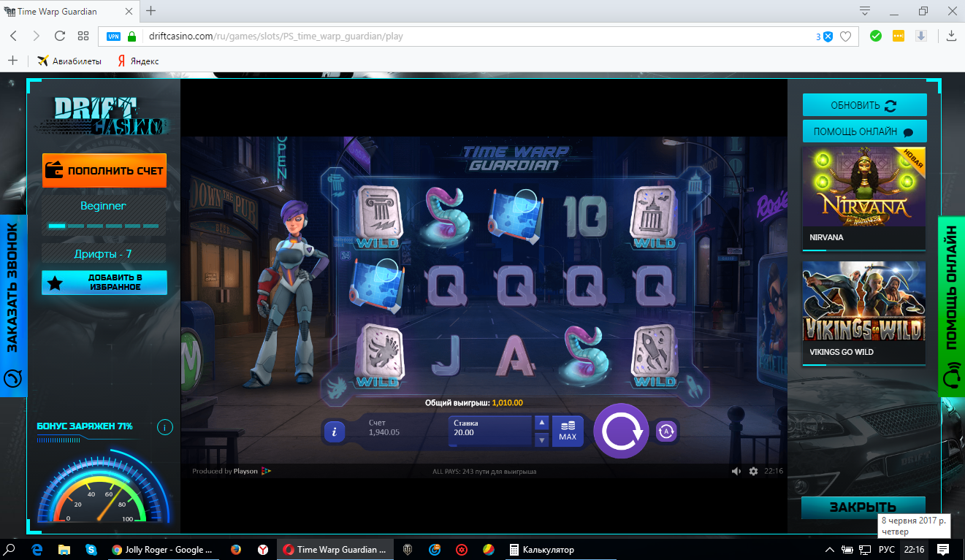Open Yandex Browser from the taskbar

click(x=262, y=549)
